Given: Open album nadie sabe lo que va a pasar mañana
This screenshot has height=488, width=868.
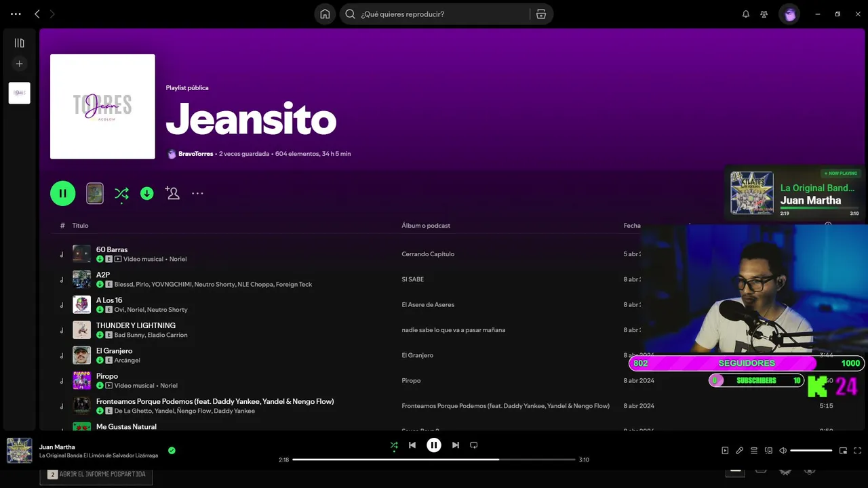Looking at the screenshot, I should pos(453,330).
